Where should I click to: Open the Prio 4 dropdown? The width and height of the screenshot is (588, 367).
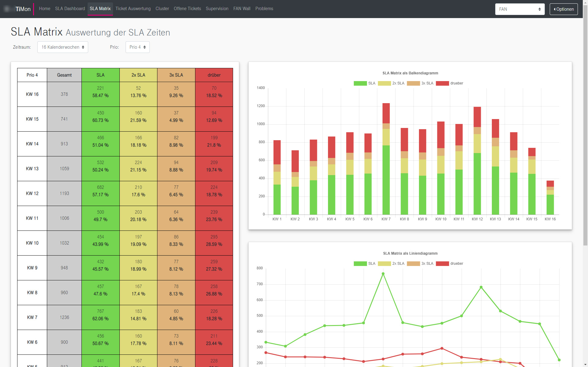[x=138, y=47]
